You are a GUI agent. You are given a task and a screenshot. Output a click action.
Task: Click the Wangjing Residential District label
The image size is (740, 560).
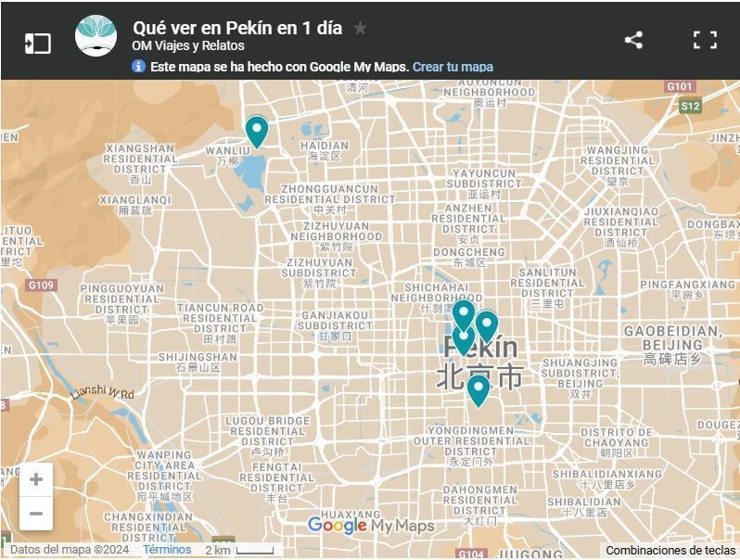(618, 166)
